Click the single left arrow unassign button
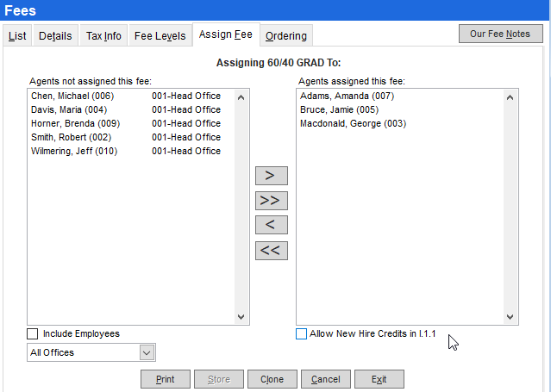 (272, 226)
